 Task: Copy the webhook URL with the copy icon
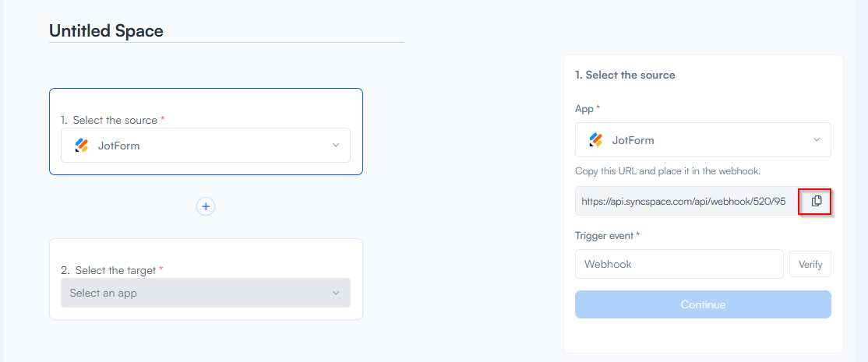817,201
